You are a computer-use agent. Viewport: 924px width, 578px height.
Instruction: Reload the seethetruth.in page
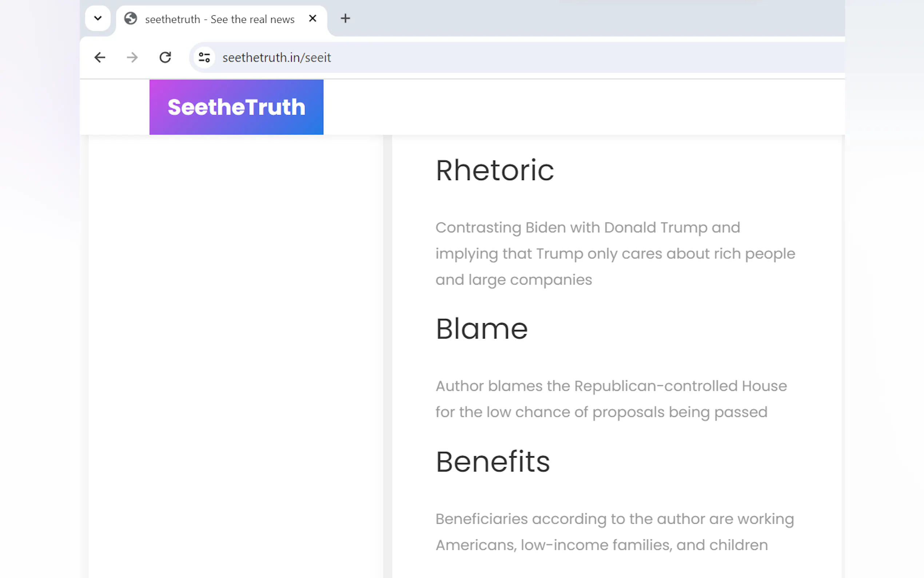[165, 58]
